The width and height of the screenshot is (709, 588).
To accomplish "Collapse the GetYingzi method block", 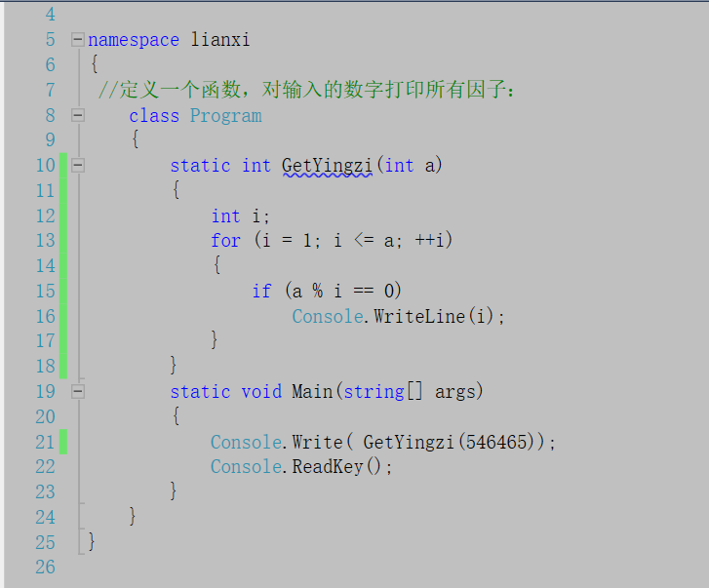I will tap(78, 166).
